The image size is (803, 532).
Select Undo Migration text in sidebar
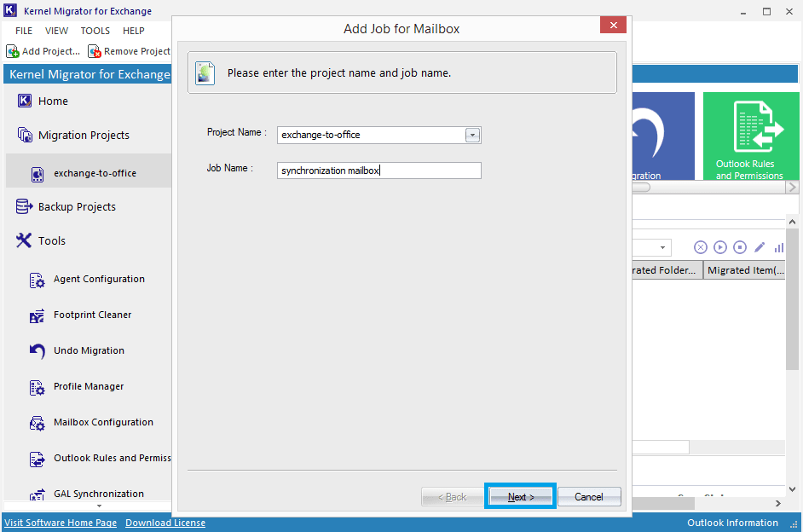tap(90, 350)
